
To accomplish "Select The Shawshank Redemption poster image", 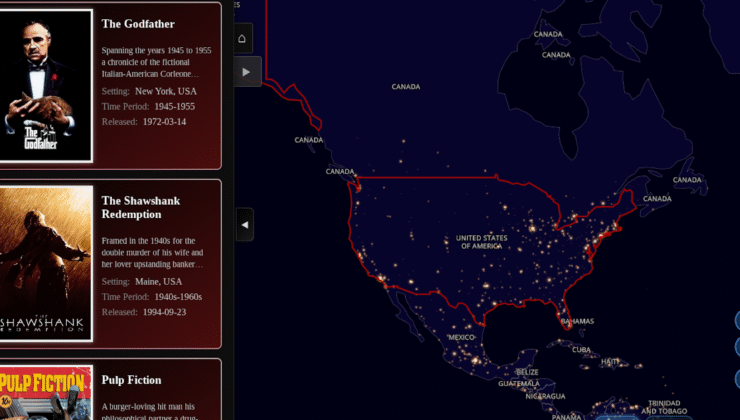I will [45, 263].
